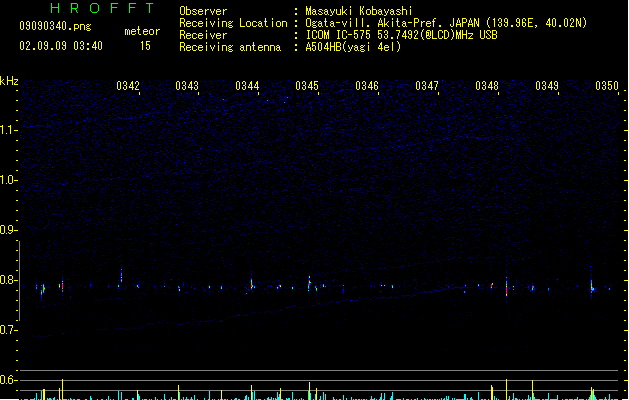The height and width of the screenshot is (400, 629).
Task: Click the 0350 time marker
Action: (x=607, y=86)
